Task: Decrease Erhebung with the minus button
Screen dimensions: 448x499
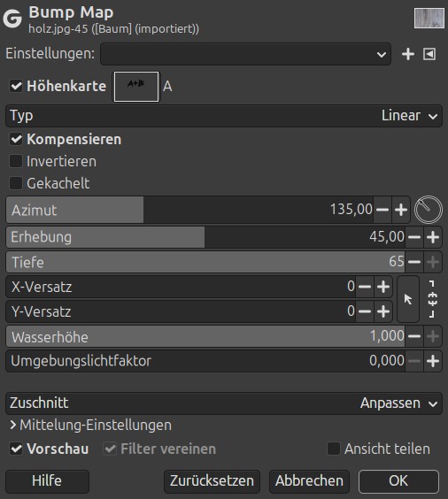Action: (x=414, y=237)
